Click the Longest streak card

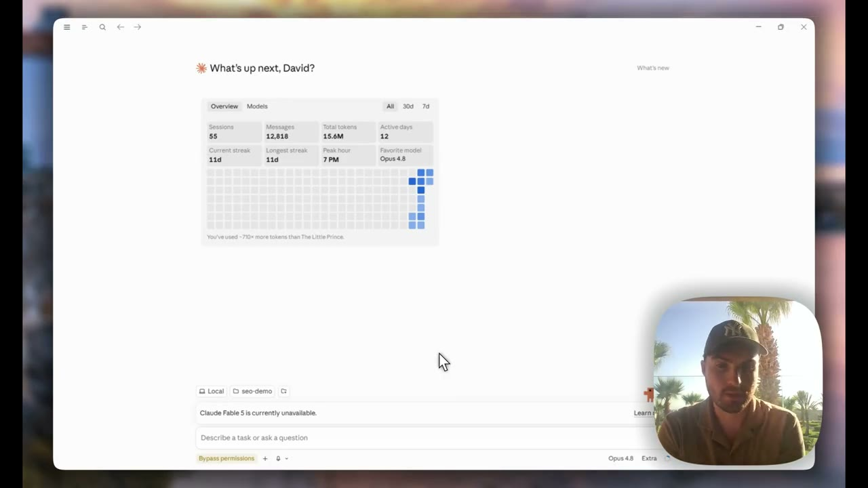291,155
